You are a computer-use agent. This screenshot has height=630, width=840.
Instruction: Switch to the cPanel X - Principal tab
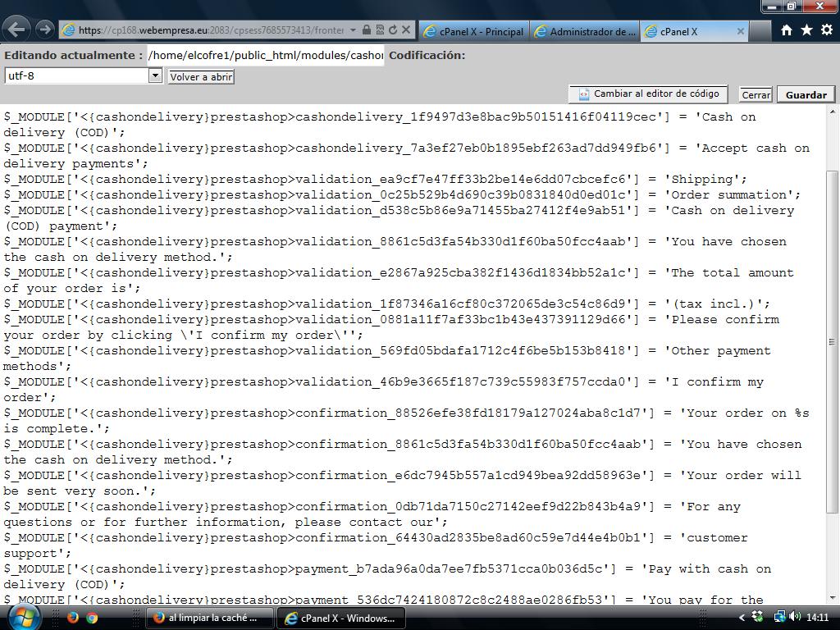click(473, 32)
